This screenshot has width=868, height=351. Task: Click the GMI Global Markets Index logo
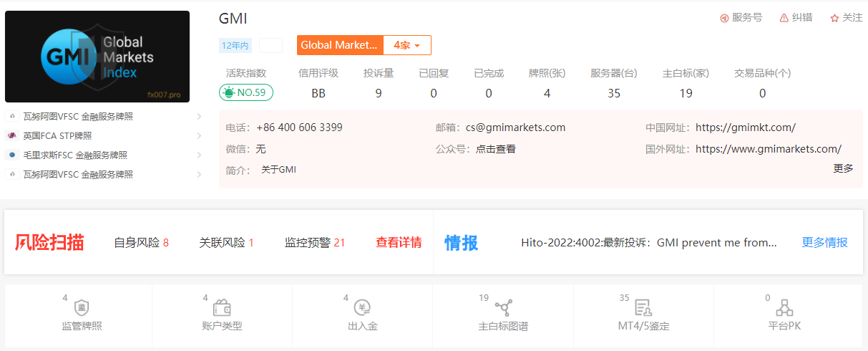97,57
